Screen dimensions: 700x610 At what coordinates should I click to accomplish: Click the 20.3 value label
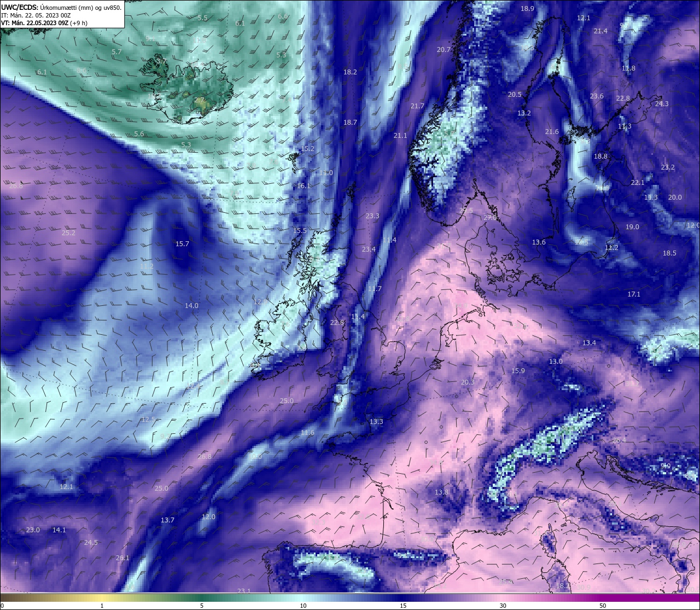[x=468, y=382]
